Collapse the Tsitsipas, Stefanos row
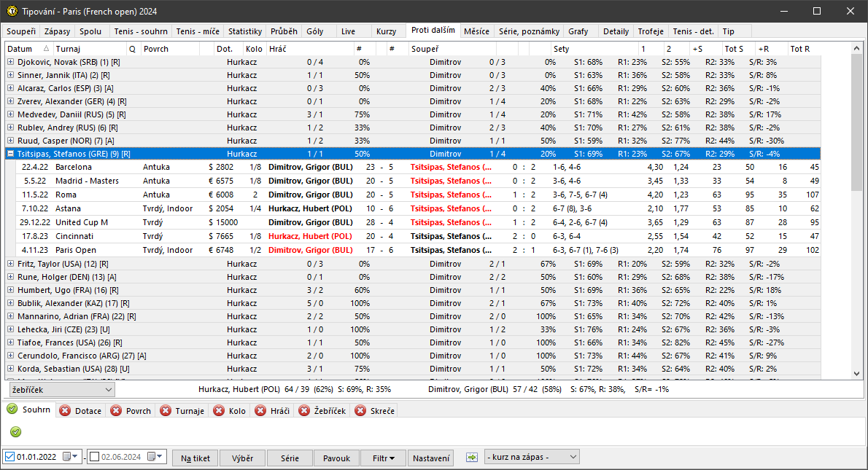The image size is (868, 470). click(10, 154)
